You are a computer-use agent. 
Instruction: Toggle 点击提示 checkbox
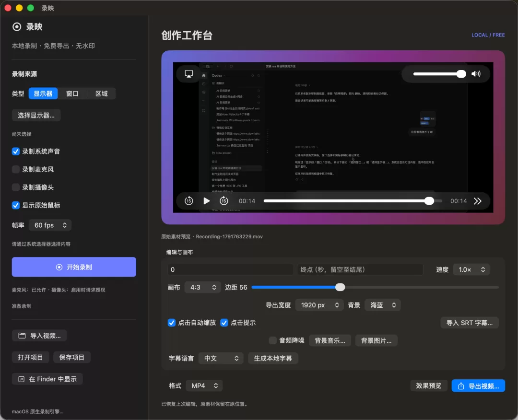(224, 323)
